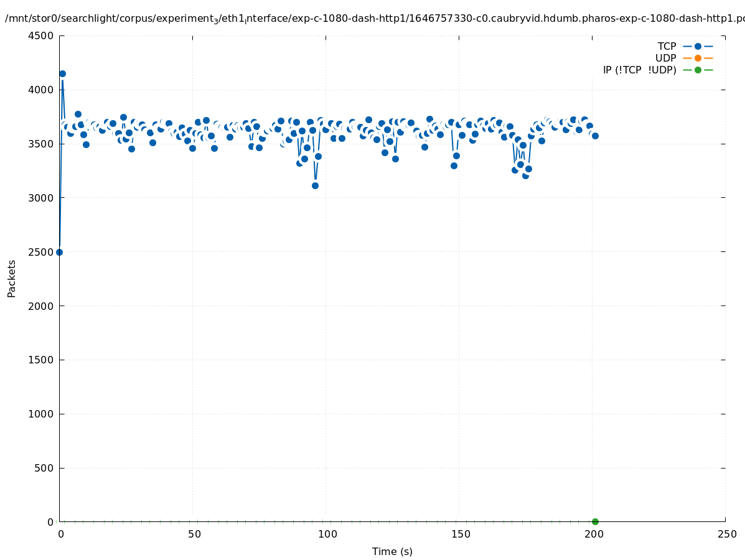Click the TCP peak point above 4000
This screenshot has height=560, width=745.
click(62, 74)
